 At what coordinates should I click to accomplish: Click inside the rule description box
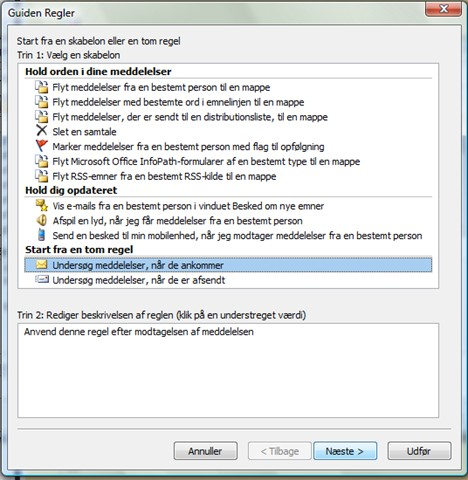click(x=228, y=370)
